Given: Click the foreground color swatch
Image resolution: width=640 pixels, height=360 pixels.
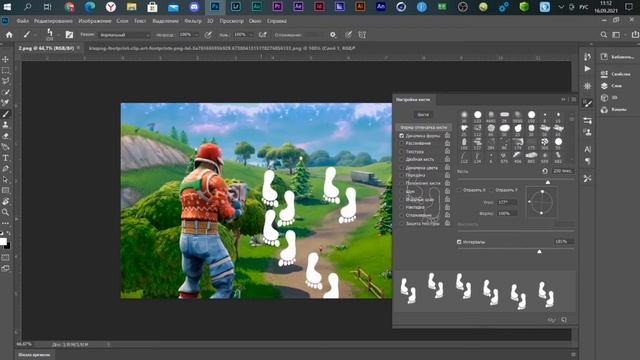Looking at the screenshot, I should (3, 242).
